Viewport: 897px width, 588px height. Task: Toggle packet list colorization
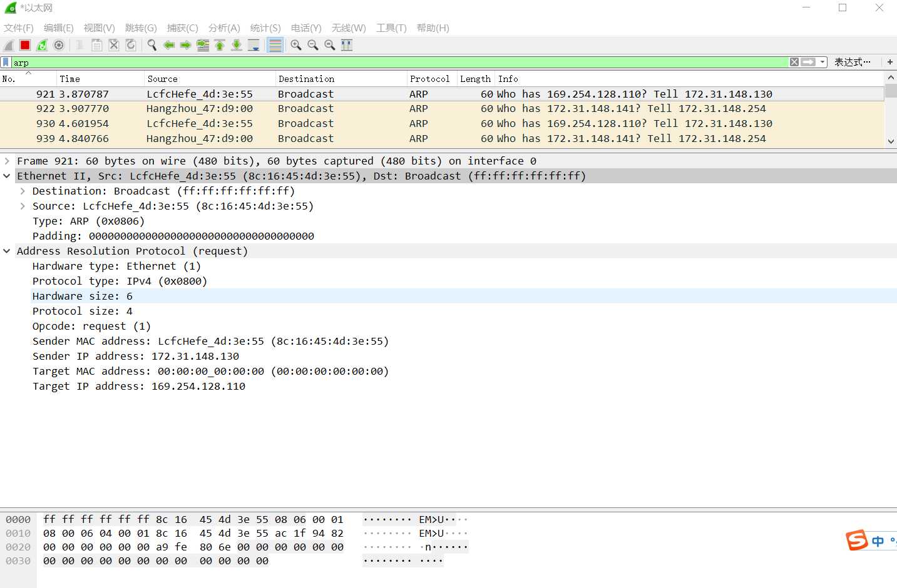pos(275,45)
